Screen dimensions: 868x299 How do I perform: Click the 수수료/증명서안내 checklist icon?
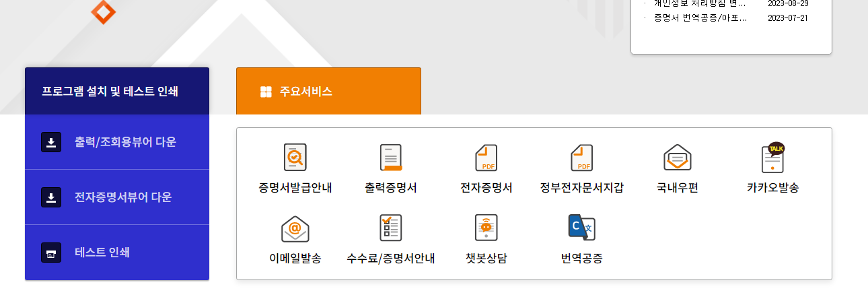tap(391, 228)
